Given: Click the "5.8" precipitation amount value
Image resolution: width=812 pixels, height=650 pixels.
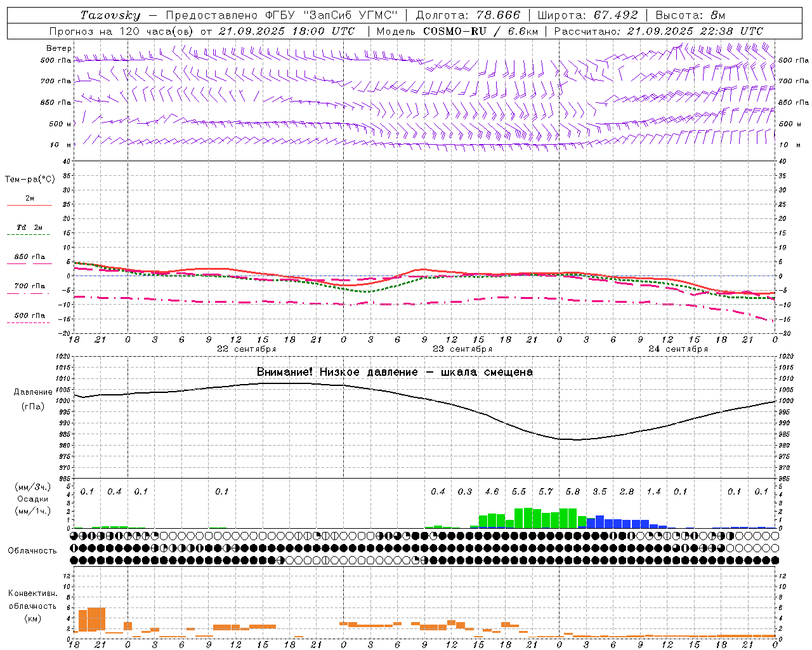Looking at the screenshot, I should pyautogui.click(x=573, y=492).
